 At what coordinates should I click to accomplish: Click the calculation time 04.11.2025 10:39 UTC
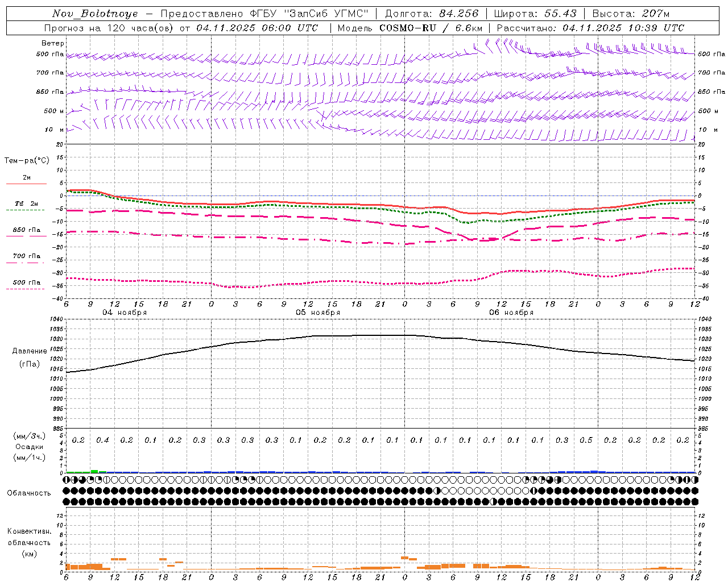coord(623,28)
